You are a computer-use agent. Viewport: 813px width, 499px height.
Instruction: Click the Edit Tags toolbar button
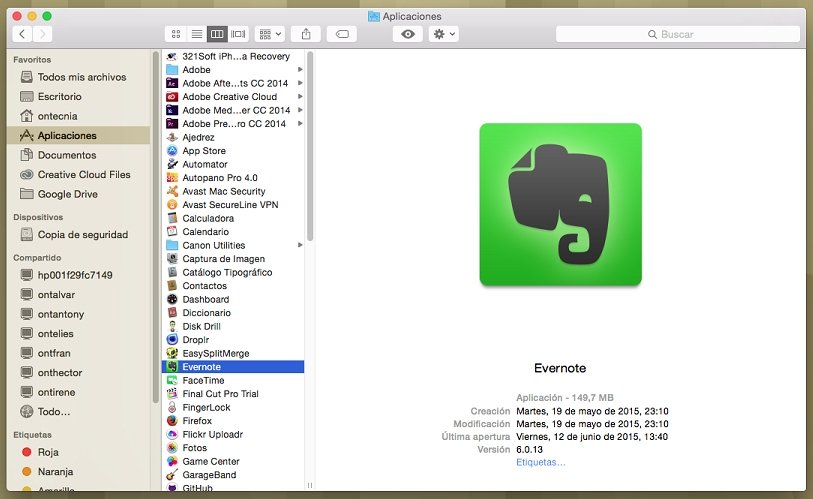pos(342,34)
